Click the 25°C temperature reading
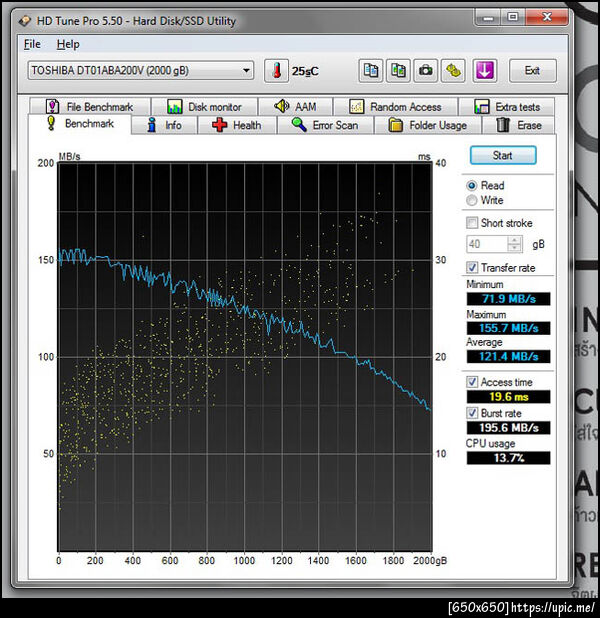Viewport: 600px width, 618px height. click(x=305, y=71)
